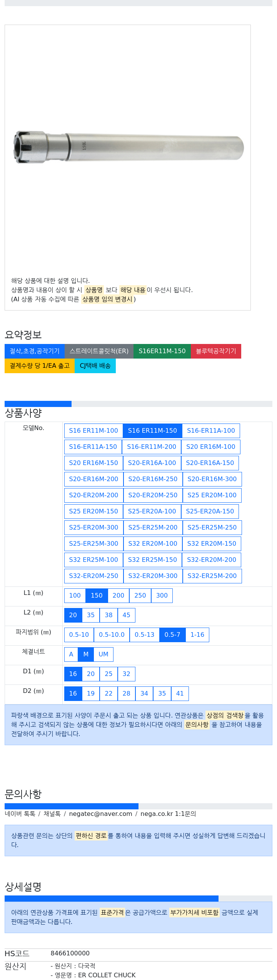Set D2 diameter to 19

tap(91, 694)
